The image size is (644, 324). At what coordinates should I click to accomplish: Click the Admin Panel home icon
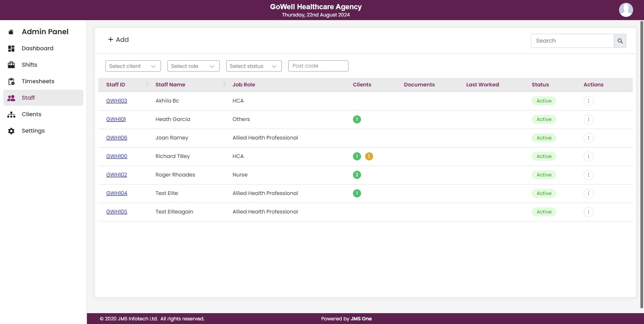(11, 32)
